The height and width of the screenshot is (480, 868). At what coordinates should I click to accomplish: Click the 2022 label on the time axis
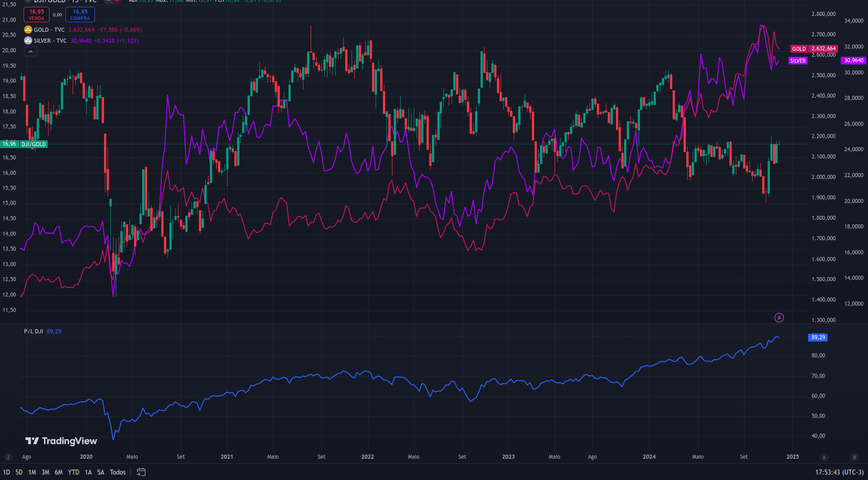pos(367,457)
